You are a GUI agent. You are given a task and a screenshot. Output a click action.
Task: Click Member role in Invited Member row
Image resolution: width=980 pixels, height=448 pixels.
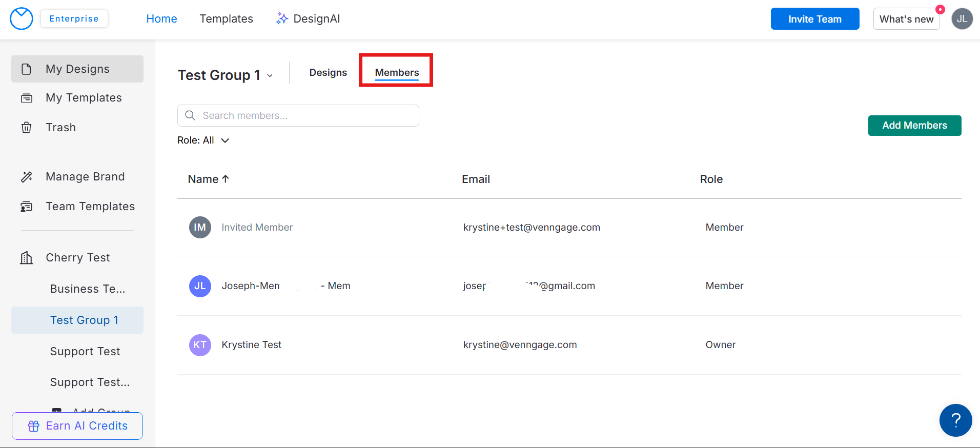click(725, 228)
